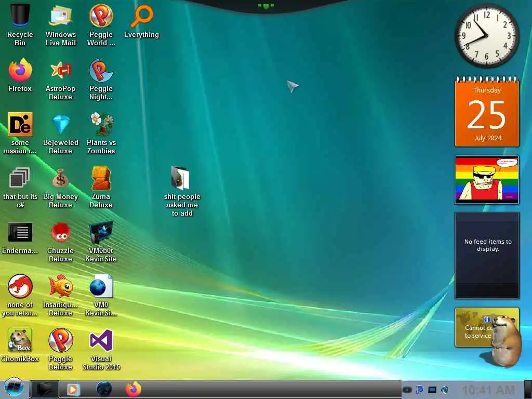Select the 'none of you retar...' icon
Viewport: 532px width, 399px height.
(20, 295)
